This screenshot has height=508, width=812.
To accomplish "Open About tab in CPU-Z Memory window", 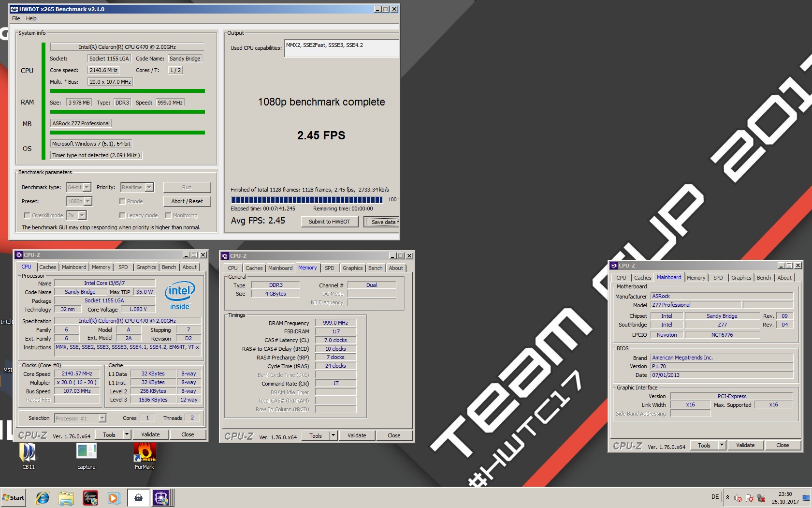I will (396, 268).
